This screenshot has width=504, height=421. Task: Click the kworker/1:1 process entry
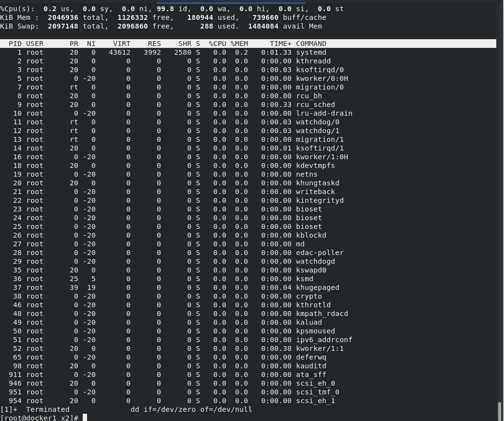click(320, 348)
